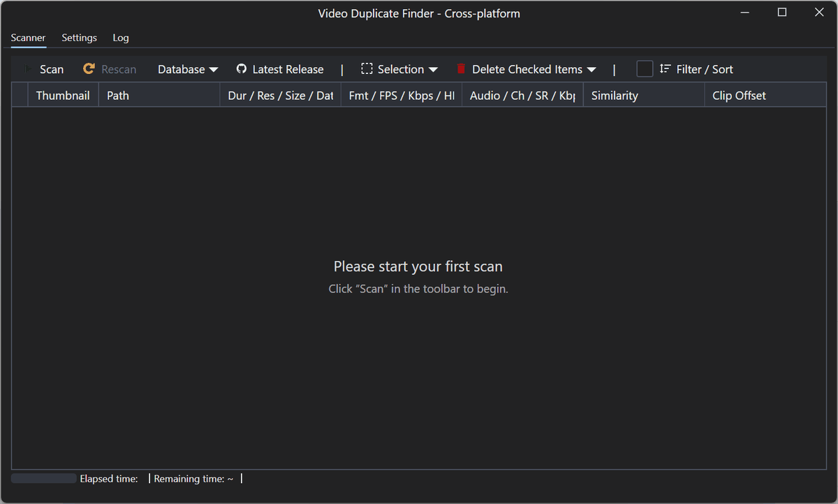Click the GitHub icon beside Latest Release

click(242, 69)
